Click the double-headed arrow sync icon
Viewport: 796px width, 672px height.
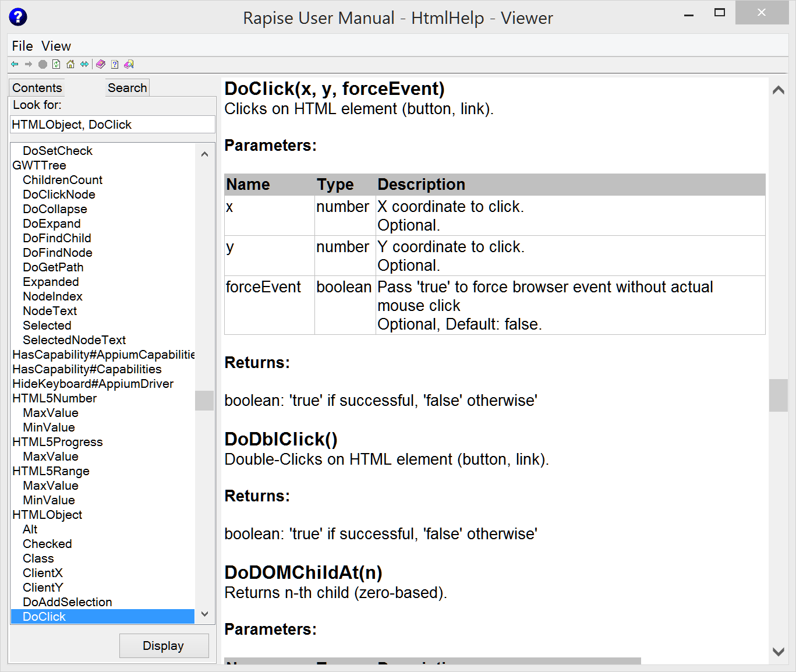(x=84, y=64)
